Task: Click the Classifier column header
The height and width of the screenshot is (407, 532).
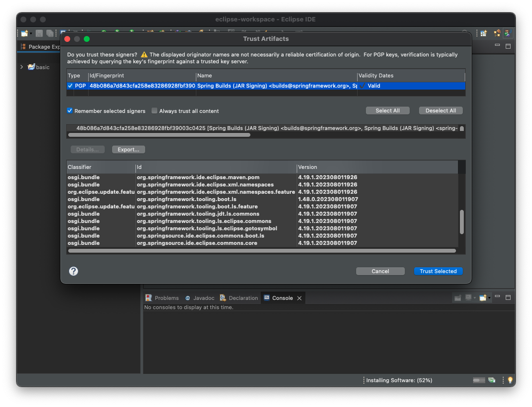Action: 101,167
